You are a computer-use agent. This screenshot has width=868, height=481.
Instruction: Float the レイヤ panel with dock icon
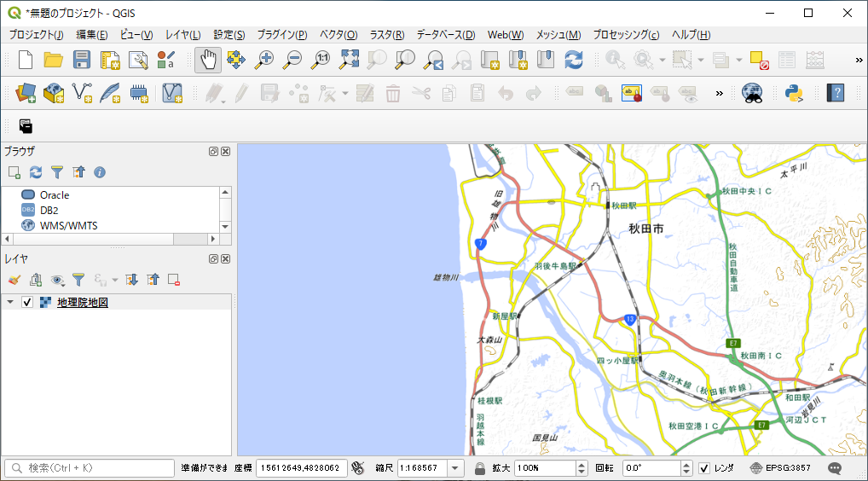(213, 259)
